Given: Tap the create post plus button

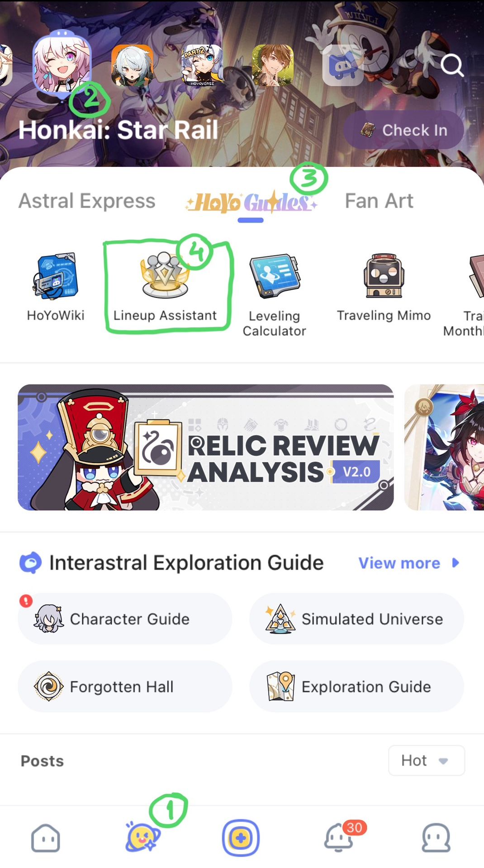Looking at the screenshot, I should [241, 838].
